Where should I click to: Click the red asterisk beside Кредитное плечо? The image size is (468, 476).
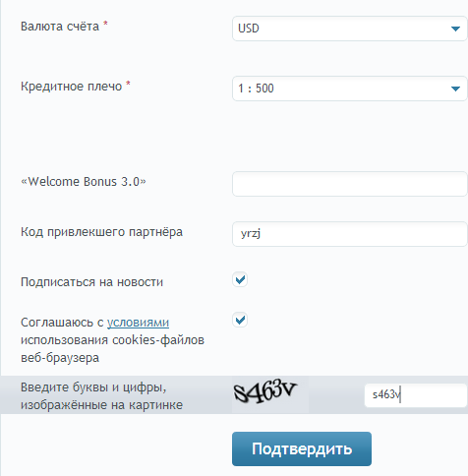coord(128,84)
